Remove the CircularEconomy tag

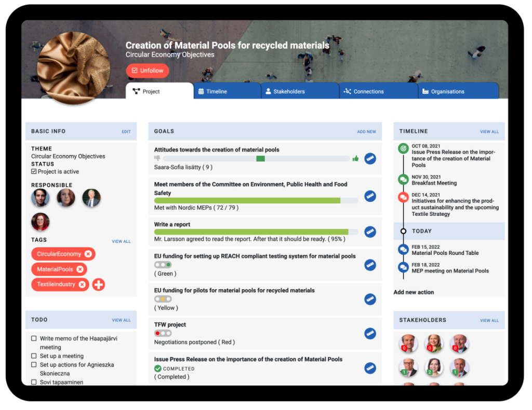click(x=88, y=254)
